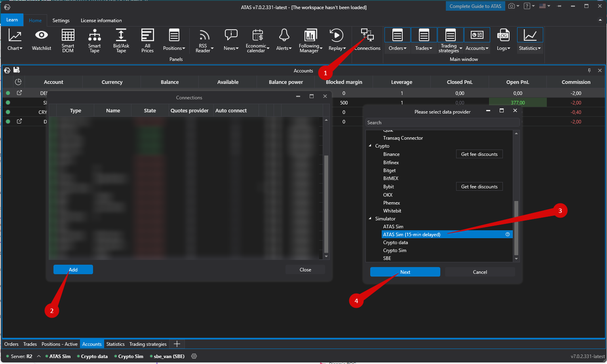
Task: Open the Replay icon
Action: (x=337, y=35)
